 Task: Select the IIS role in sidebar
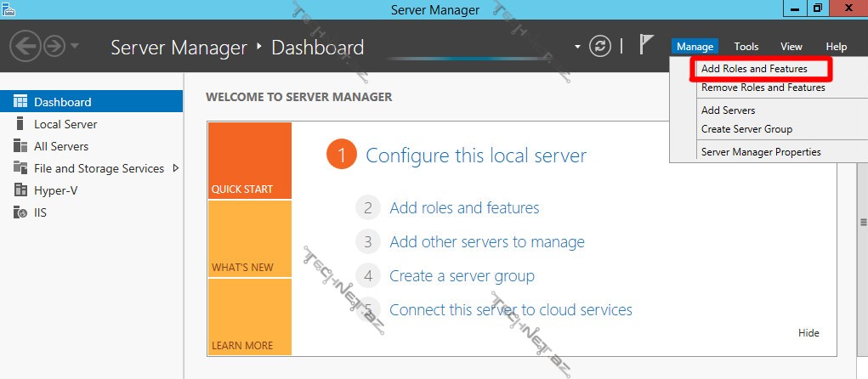click(x=40, y=212)
